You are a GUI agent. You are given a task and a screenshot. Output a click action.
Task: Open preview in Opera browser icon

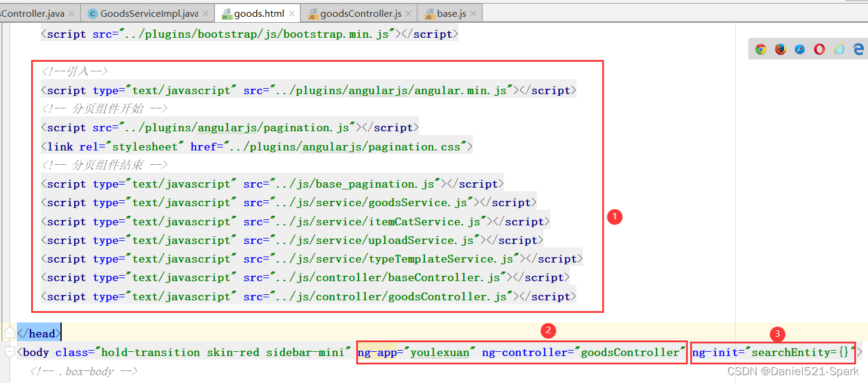[820, 50]
